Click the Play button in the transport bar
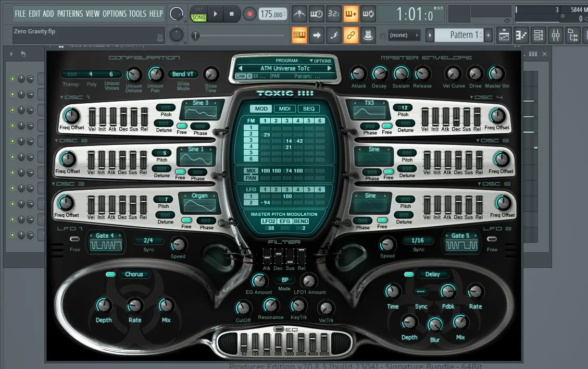This screenshot has height=369, width=588. pyautogui.click(x=215, y=14)
